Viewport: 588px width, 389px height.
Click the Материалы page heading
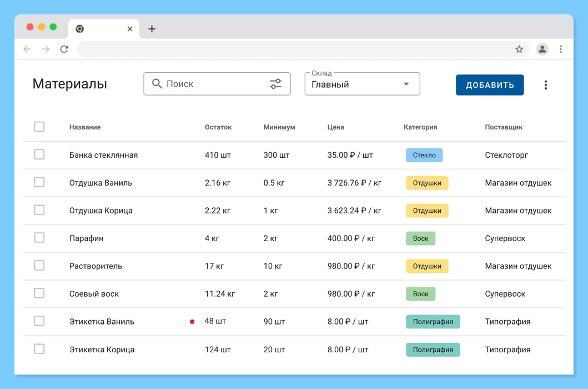pos(70,84)
